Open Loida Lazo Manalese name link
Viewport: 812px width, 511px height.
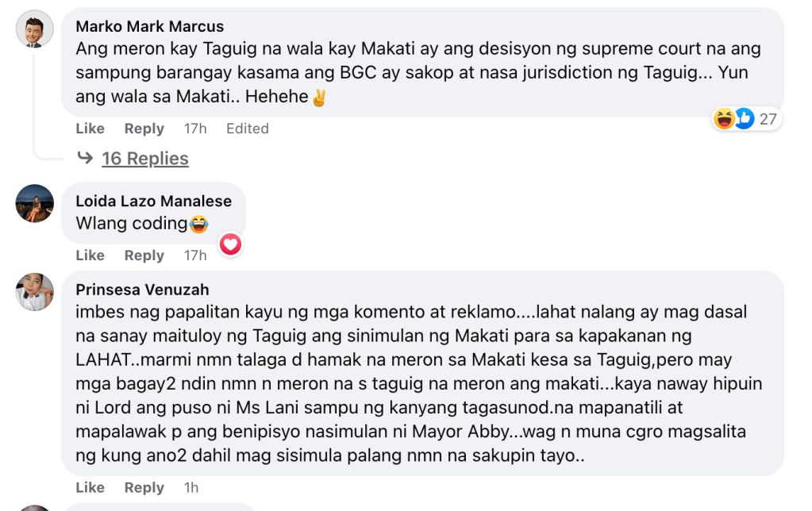[152, 202]
